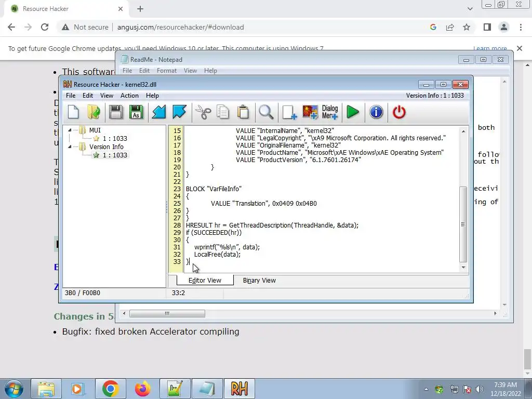
Task: Open Chrome tab search dropdown arrow
Action: 470,9
